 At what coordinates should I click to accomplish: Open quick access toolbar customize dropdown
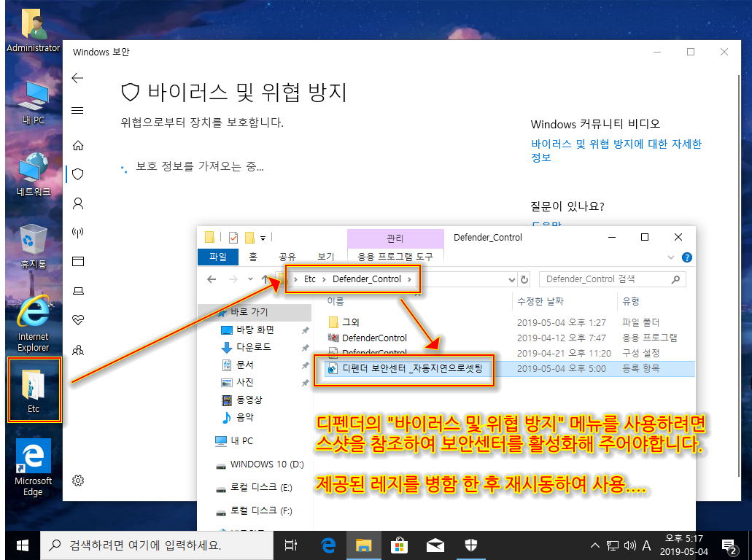[263, 238]
